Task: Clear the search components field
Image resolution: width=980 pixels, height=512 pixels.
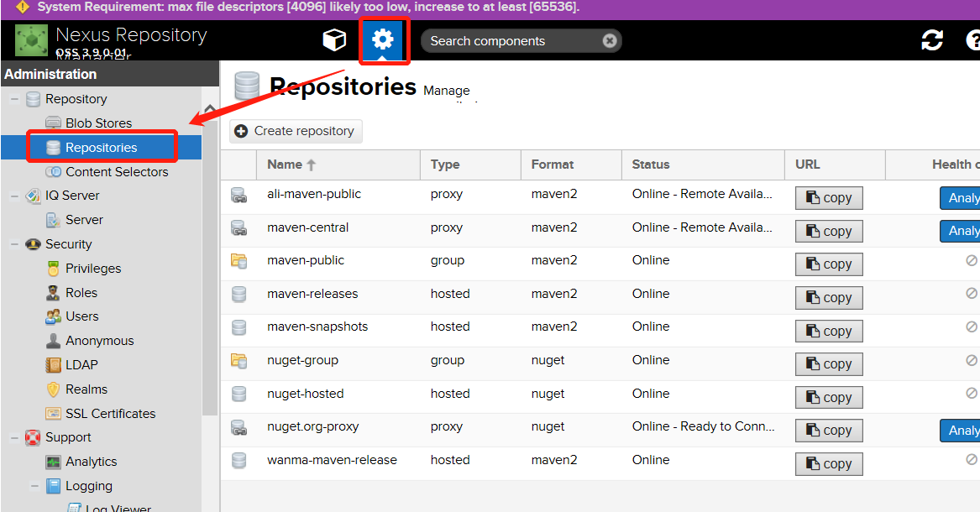Action: pyautogui.click(x=610, y=40)
